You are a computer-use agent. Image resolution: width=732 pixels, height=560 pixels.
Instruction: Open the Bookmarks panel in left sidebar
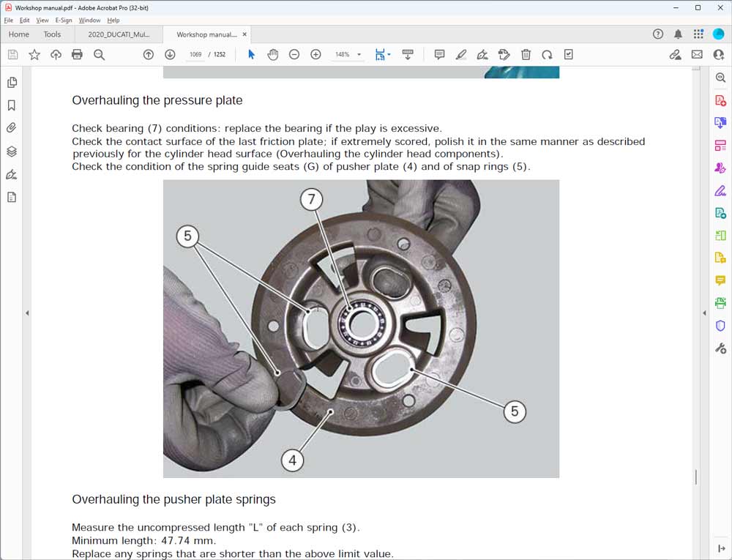click(12, 105)
